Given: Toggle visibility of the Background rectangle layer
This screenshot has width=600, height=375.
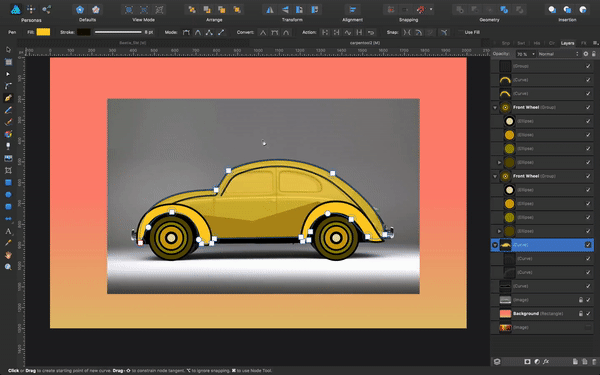Looking at the screenshot, I should [x=588, y=314].
